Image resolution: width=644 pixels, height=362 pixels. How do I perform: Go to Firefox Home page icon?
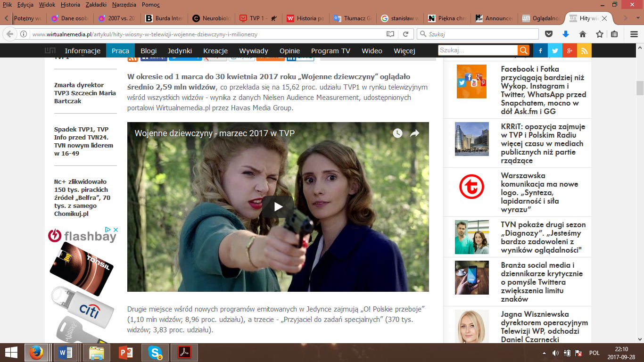tap(583, 34)
